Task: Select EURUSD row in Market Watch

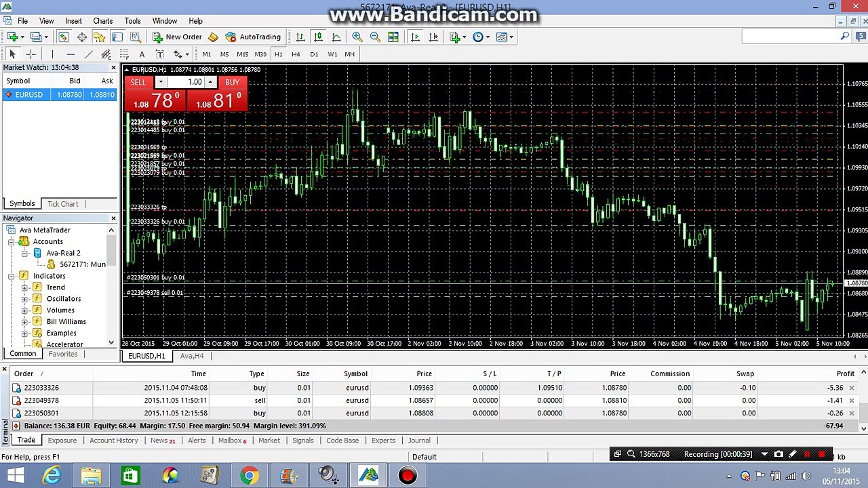Action: (x=59, y=95)
